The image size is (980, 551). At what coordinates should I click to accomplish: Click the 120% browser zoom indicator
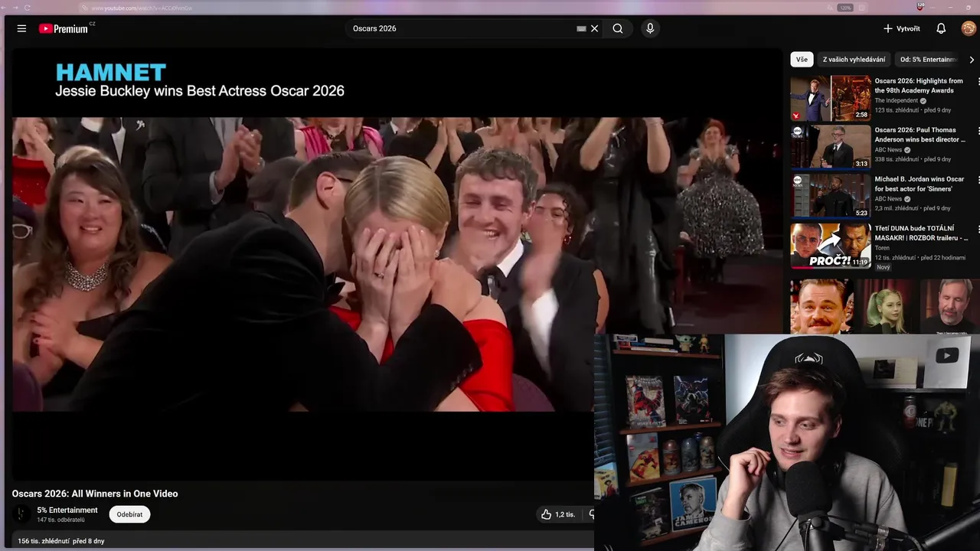point(845,8)
